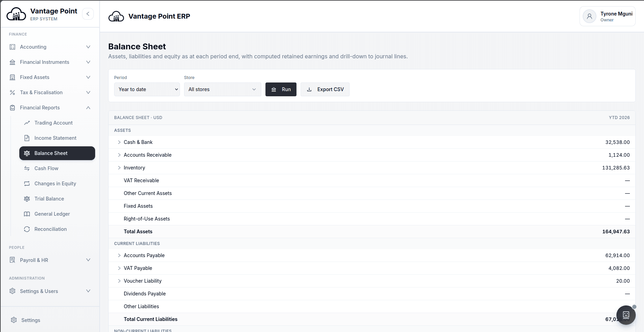Viewport: 644px width, 332px height.
Task: Open Tyrone Mguni Owner profile menu
Action: point(607,16)
